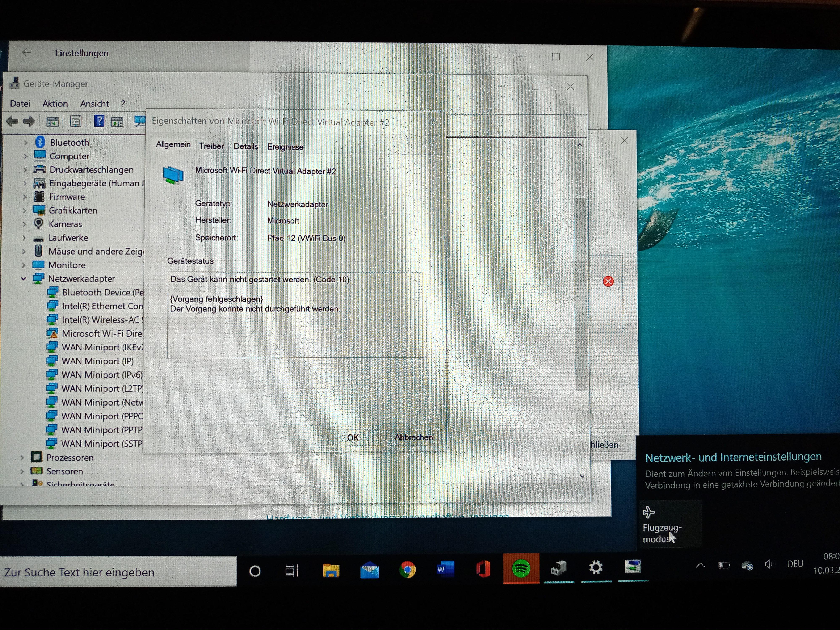Expand the Eingabegeräte category
Viewport: 840px width, 630px height.
tap(25, 183)
